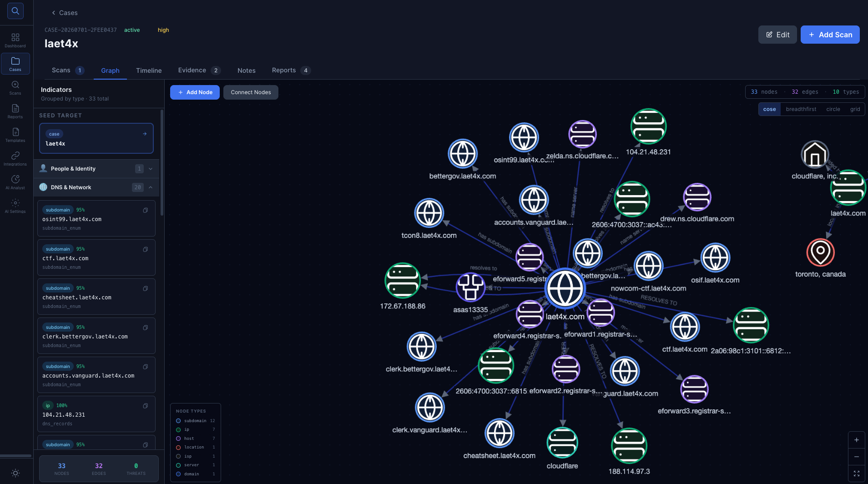The image size is (868, 484).
Task: Open the Timeline tab
Action: point(149,71)
